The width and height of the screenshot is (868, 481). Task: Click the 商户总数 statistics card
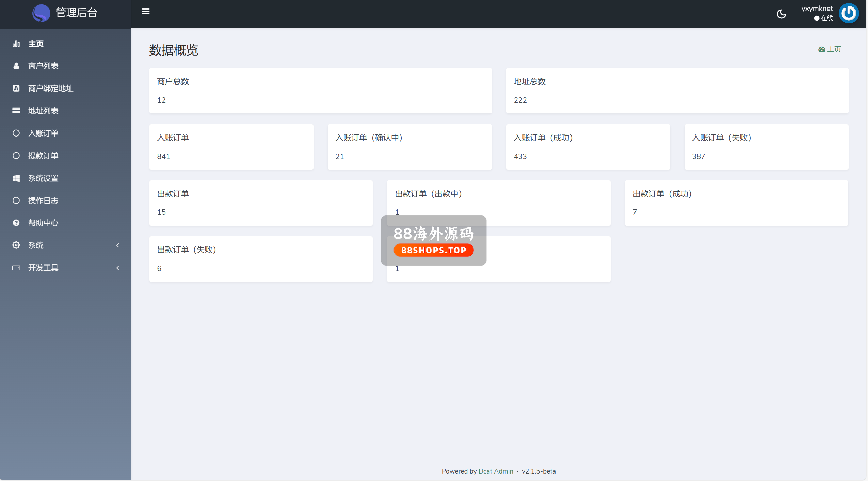pyautogui.click(x=320, y=91)
